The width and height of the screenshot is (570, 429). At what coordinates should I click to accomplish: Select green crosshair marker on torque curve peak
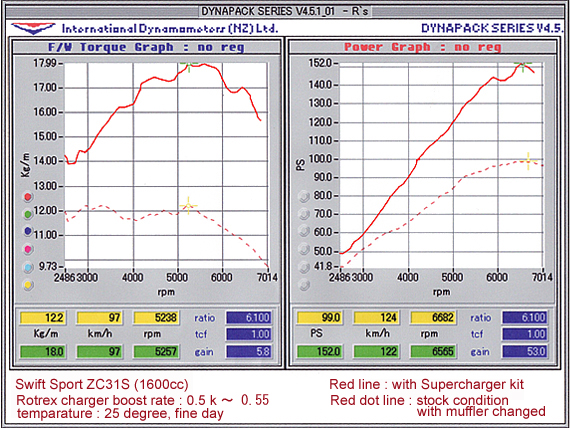(x=189, y=65)
